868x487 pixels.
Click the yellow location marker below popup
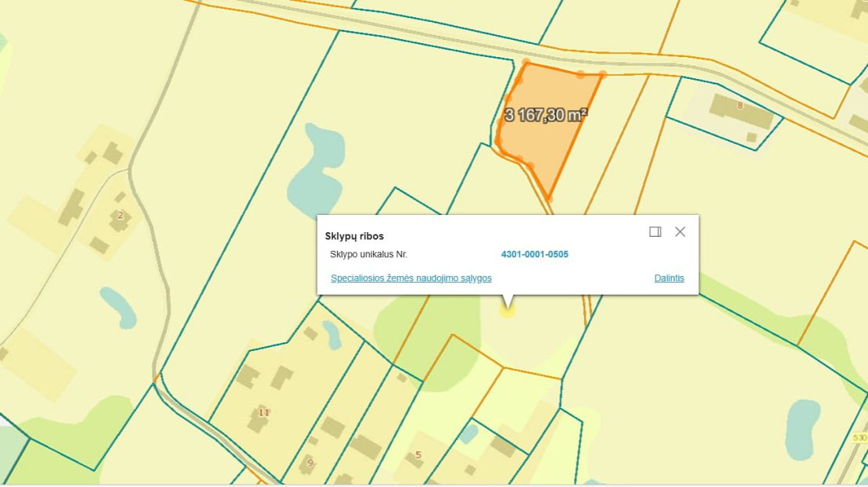pos(507,311)
